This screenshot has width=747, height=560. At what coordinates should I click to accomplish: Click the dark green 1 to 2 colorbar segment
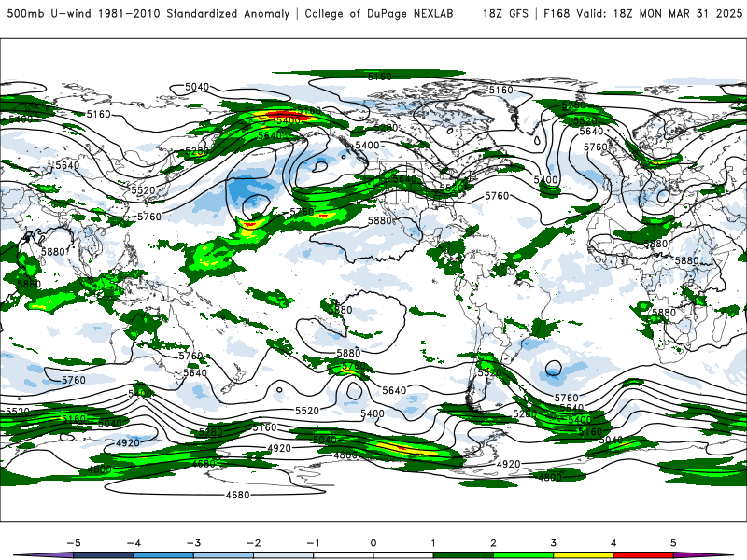tap(463, 555)
